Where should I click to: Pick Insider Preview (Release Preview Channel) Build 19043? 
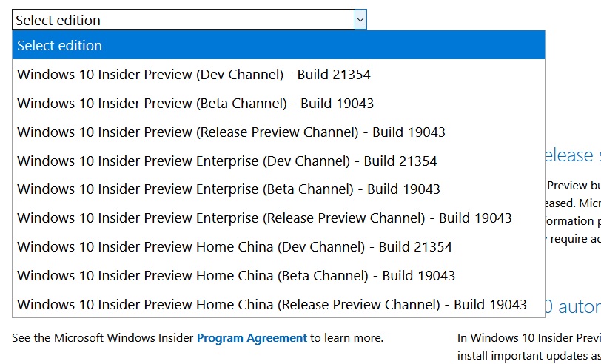pyautogui.click(x=278, y=132)
